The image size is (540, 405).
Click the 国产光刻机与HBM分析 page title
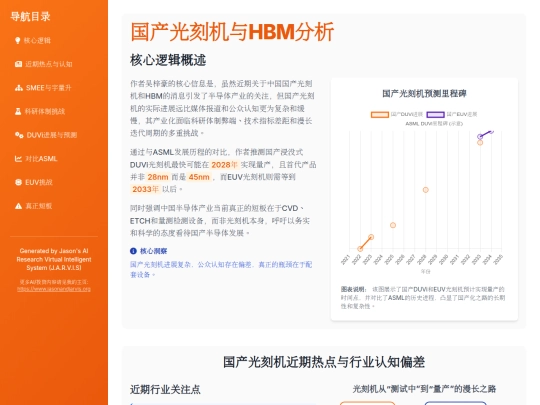pyautogui.click(x=232, y=32)
